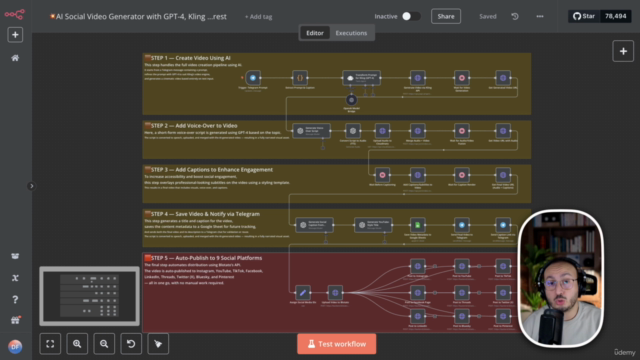Screen dimensions: 640x360
Task: Switch to the Editor tab
Action: click(x=315, y=33)
